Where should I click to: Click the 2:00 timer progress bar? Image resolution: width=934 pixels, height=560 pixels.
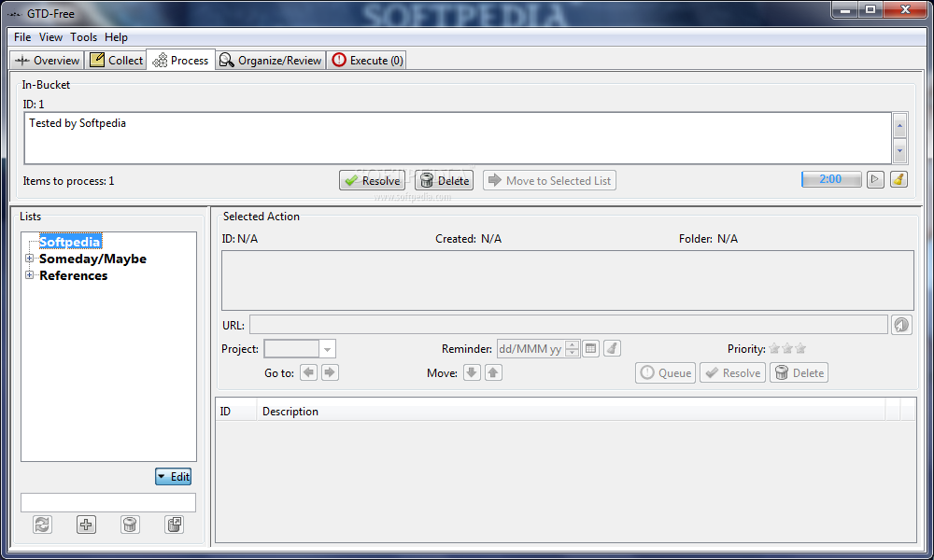click(831, 179)
